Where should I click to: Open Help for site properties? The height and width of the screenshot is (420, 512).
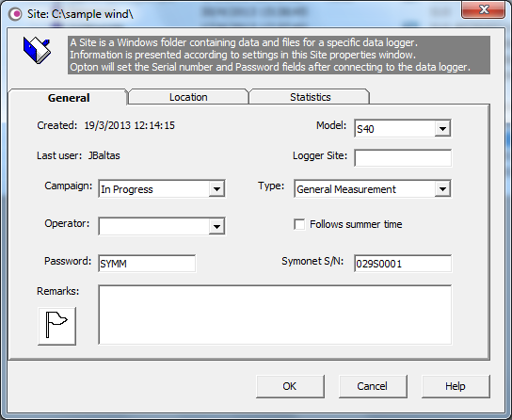[456, 386]
